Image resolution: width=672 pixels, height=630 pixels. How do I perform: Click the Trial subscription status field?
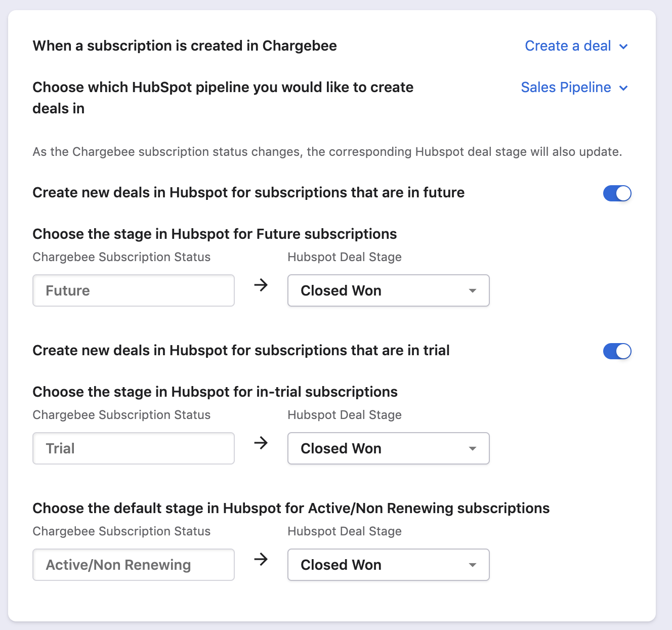tap(134, 448)
